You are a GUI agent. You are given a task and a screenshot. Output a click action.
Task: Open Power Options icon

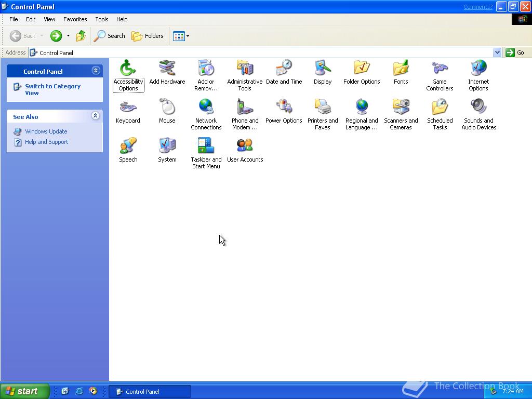tap(284, 107)
